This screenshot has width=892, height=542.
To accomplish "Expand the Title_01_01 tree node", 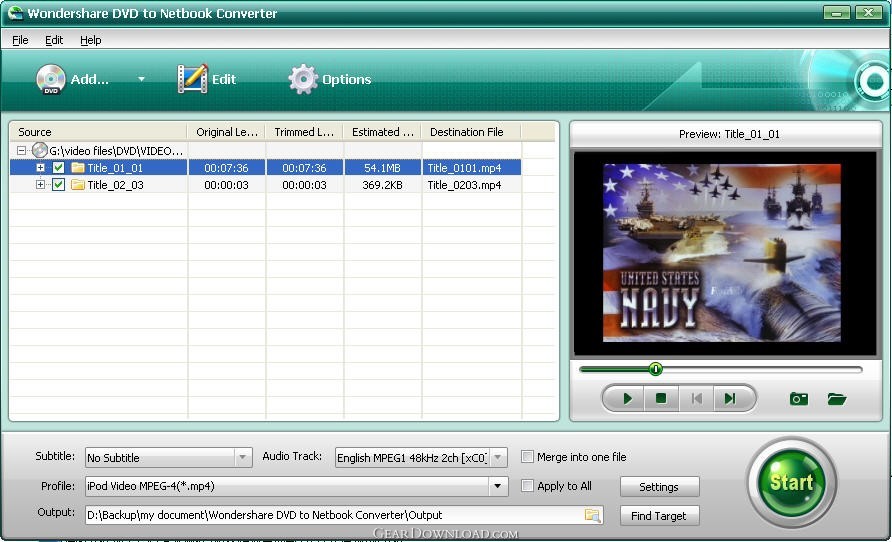I will [40, 168].
